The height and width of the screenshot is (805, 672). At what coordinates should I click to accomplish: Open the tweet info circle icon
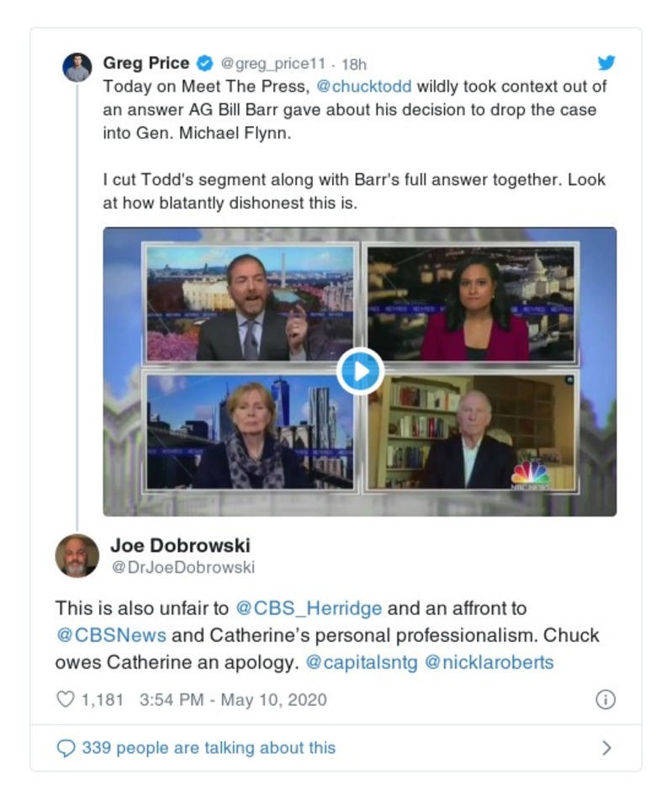[x=606, y=700]
